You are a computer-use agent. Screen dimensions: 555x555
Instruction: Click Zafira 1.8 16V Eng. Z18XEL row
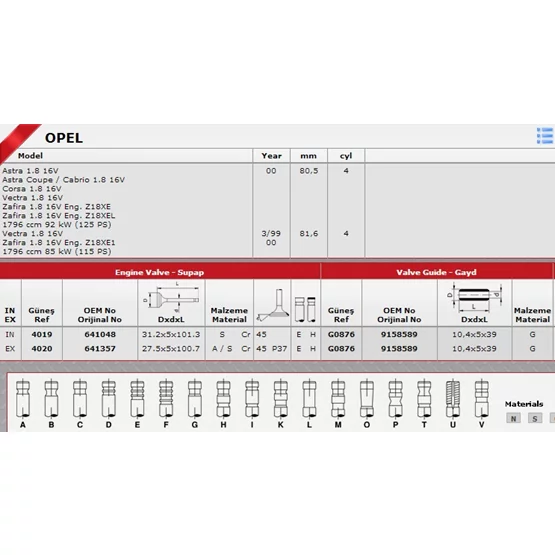[59, 216]
